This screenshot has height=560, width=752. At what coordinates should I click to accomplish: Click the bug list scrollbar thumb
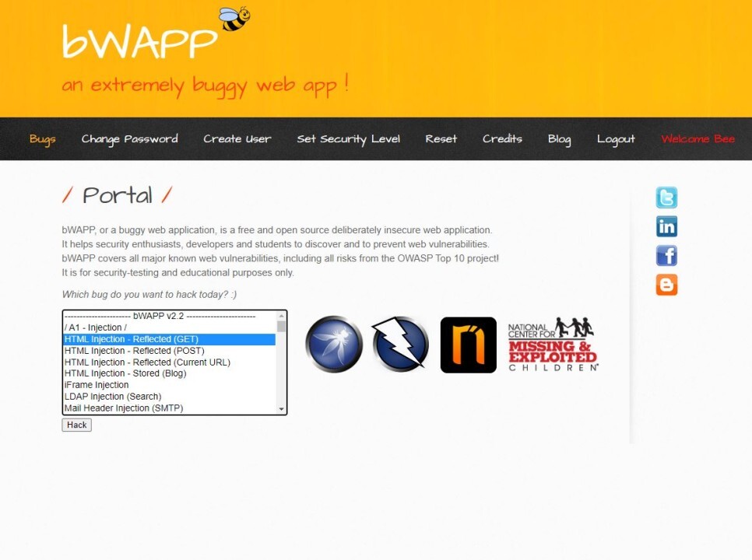(282, 327)
